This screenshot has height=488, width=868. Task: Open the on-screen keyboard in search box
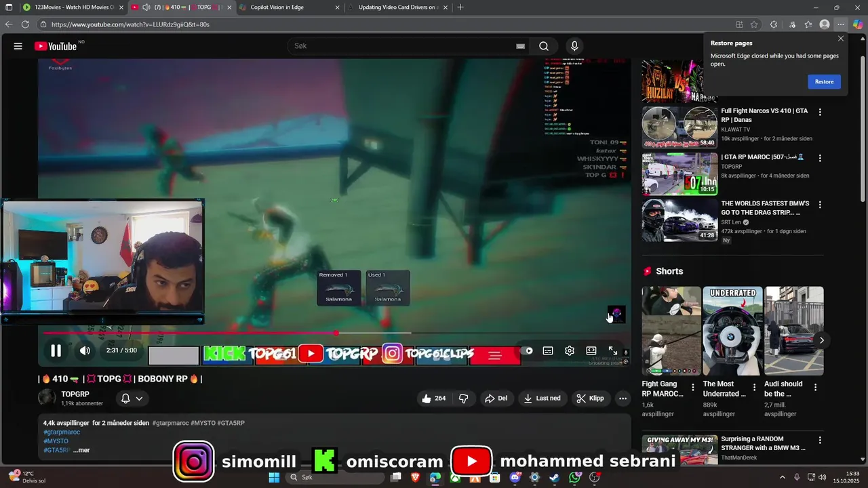(520, 46)
